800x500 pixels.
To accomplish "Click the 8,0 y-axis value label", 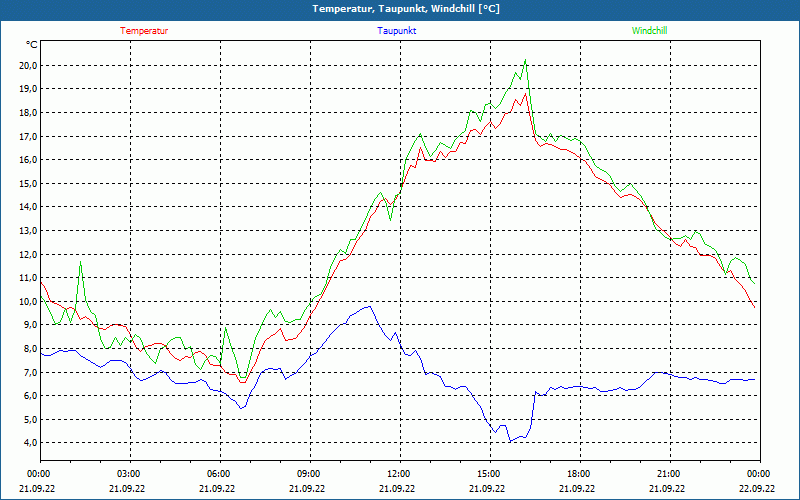I will coord(29,349).
